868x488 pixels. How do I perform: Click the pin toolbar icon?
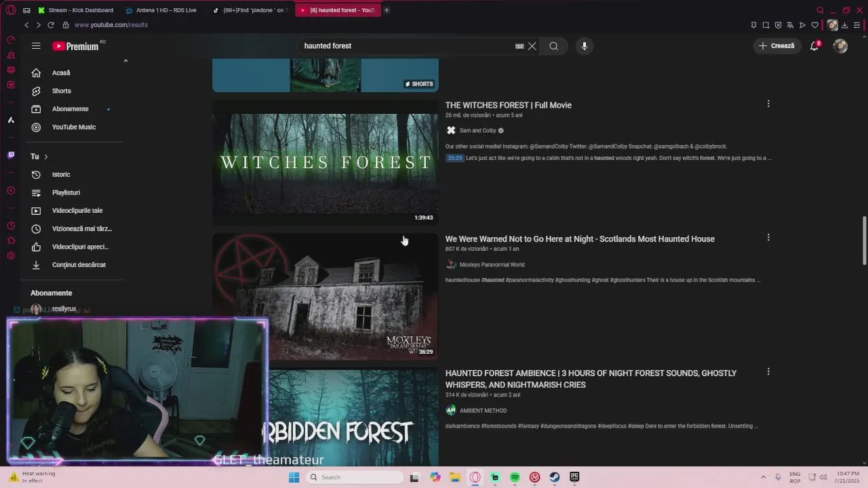[753, 25]
